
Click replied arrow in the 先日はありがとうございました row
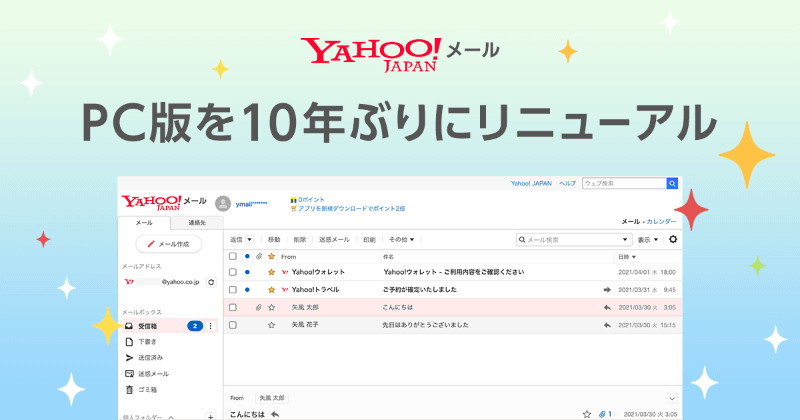[607, 325]
